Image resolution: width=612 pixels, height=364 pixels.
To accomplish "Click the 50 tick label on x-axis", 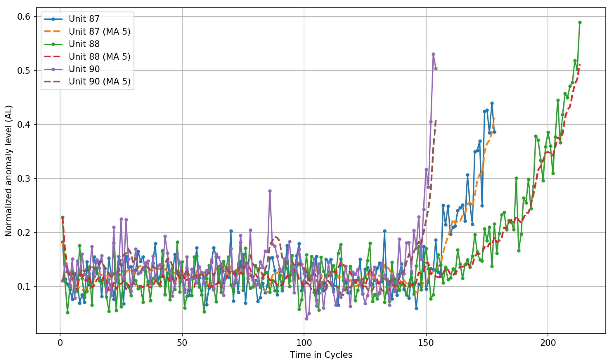I will 182,343.
